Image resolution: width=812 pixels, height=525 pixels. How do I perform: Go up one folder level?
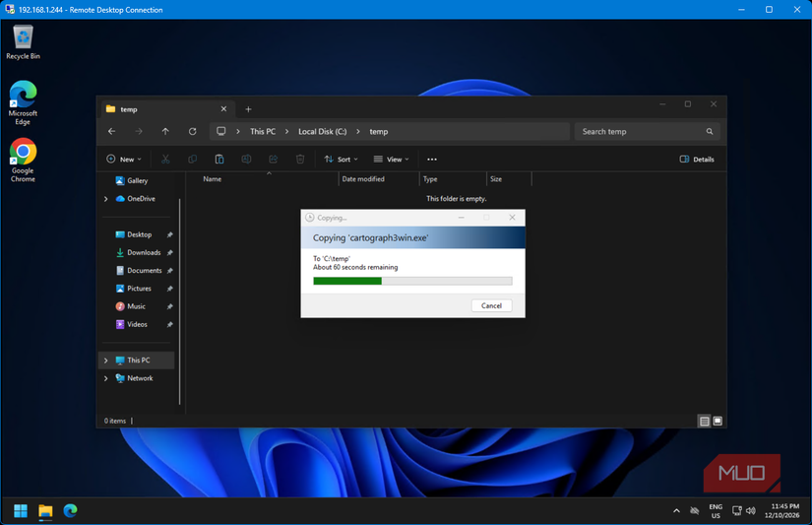coord(165,131)
